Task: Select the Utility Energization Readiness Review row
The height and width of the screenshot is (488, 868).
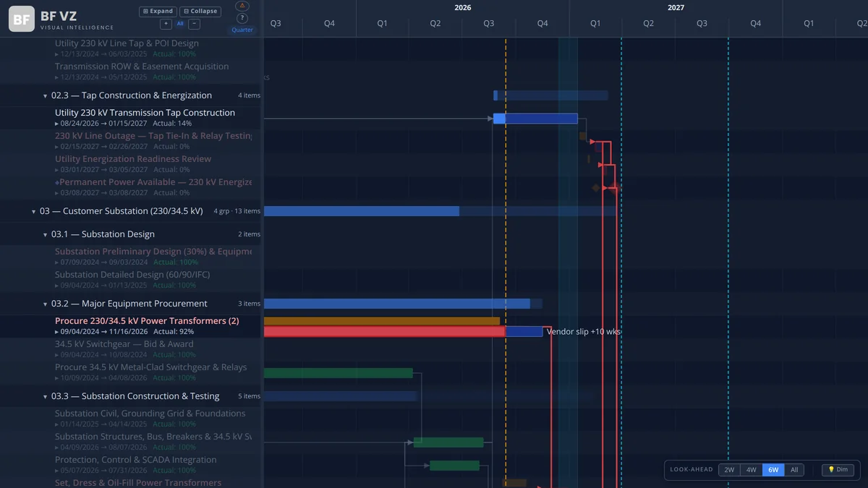Action: click(x=132, y=165)
